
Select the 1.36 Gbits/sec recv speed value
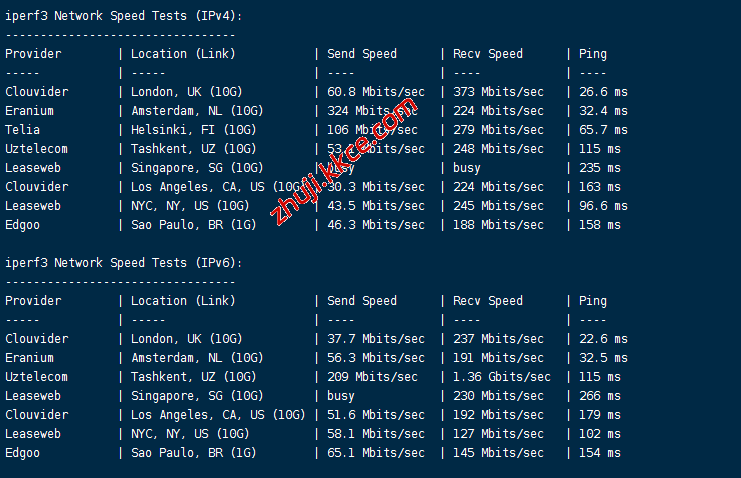pos(502,377)
